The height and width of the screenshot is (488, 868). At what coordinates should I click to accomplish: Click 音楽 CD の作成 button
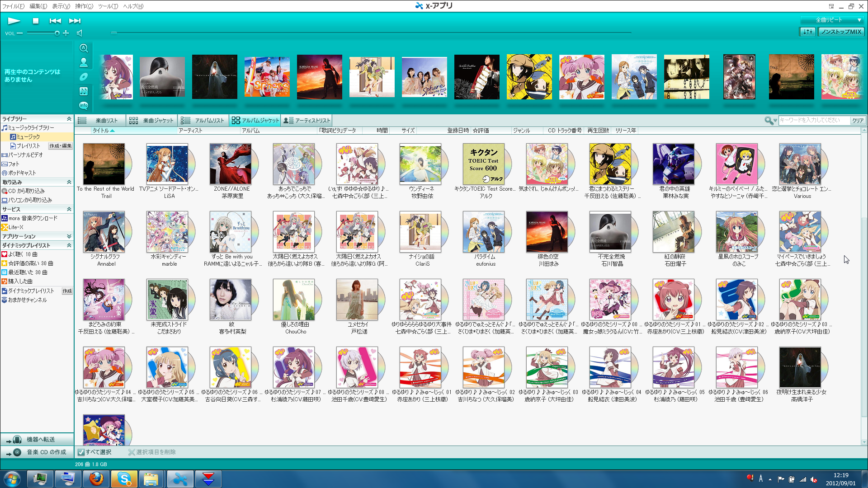(37, 452)
